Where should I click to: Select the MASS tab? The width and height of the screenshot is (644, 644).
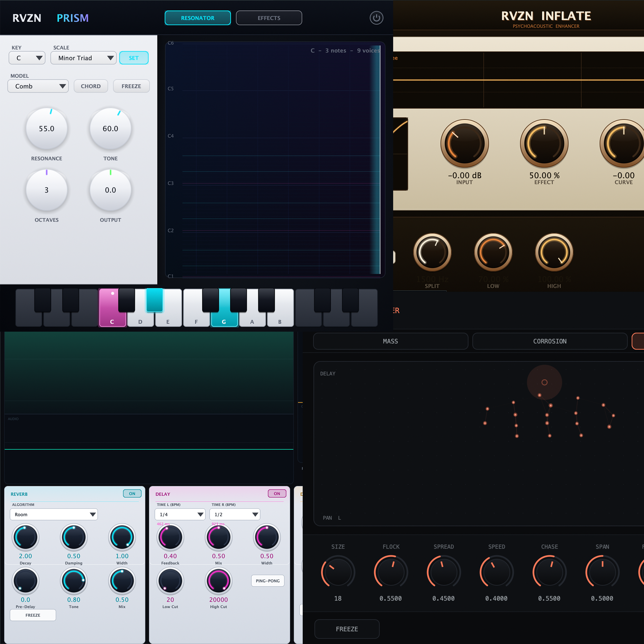tap(391, 341)
